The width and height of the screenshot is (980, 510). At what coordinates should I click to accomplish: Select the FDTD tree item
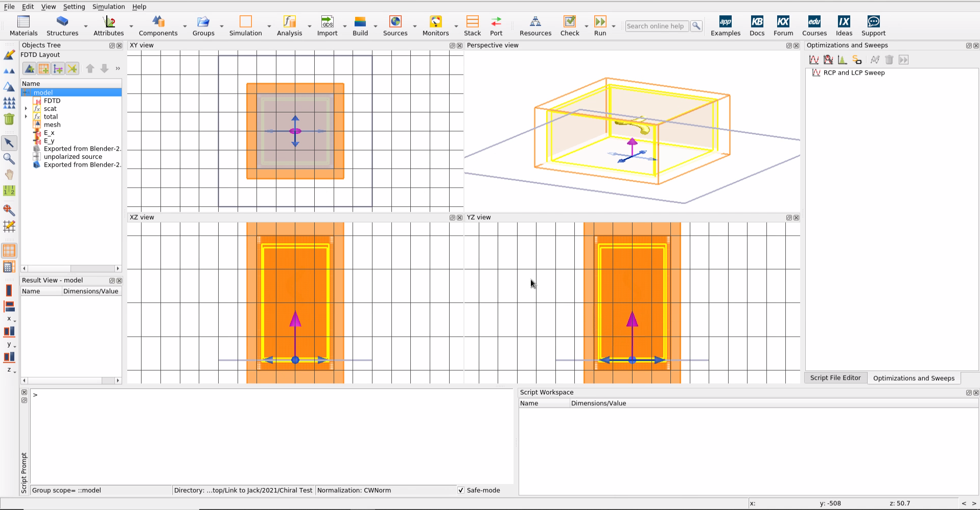[52, 101]
